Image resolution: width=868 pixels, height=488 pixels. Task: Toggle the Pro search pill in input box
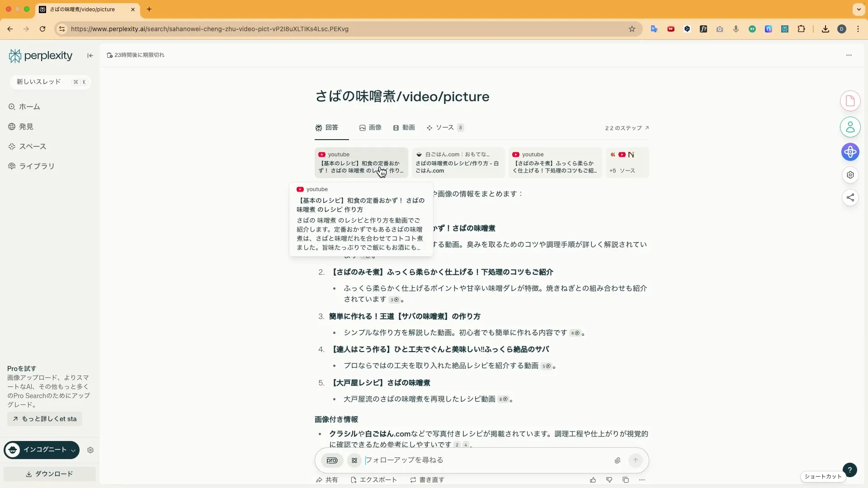pos(332,460)
